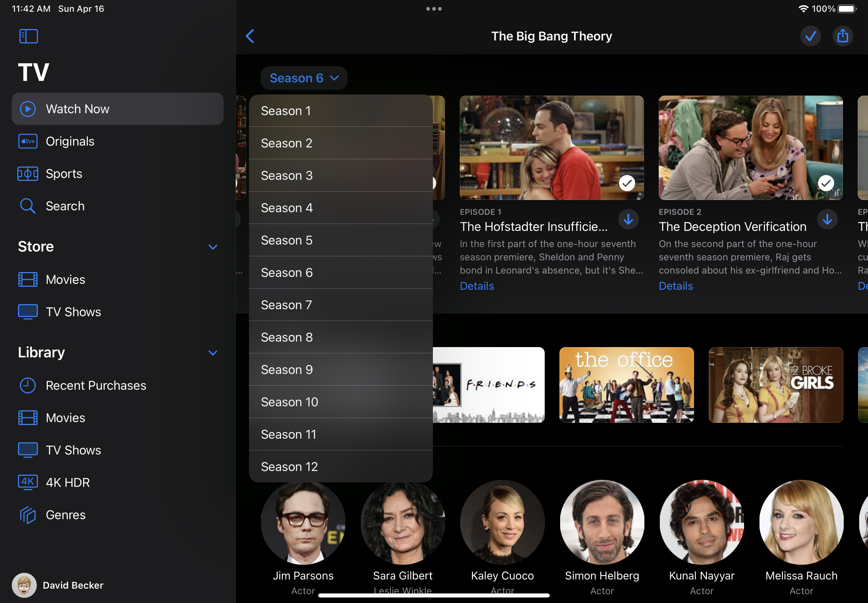The image size is (868, 603).
Task: Open Store TV Shows entry
Action: (118, 312)
